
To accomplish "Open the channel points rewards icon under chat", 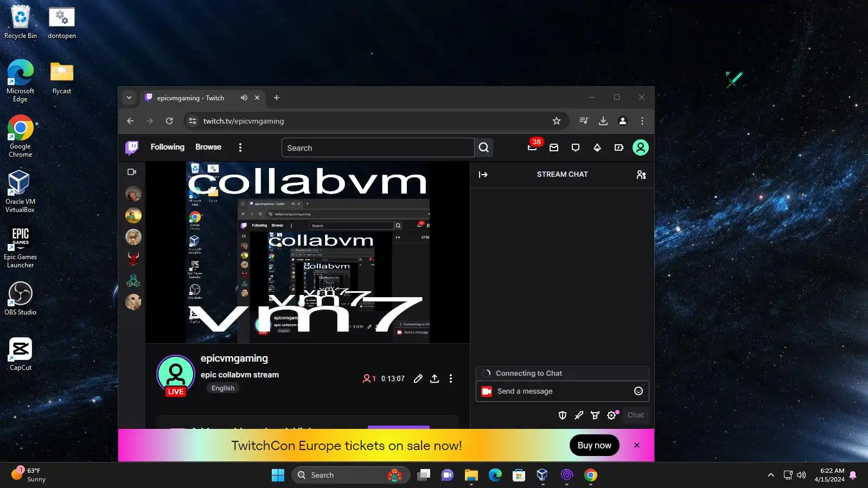I will pyautogui.click(x=595, y=415).
